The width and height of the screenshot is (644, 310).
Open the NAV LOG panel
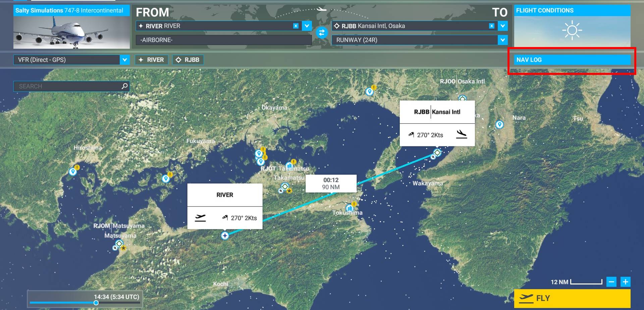tap(572, 60)
